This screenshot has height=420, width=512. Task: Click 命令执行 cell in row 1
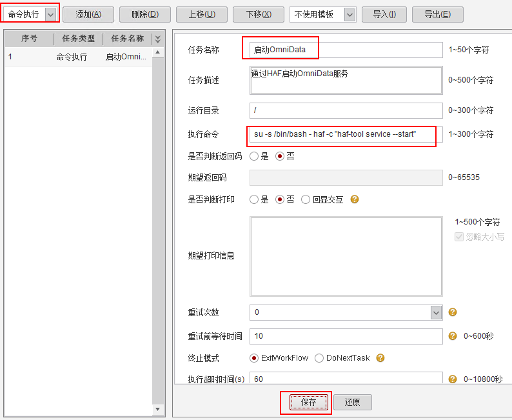[x=72, y=57]
